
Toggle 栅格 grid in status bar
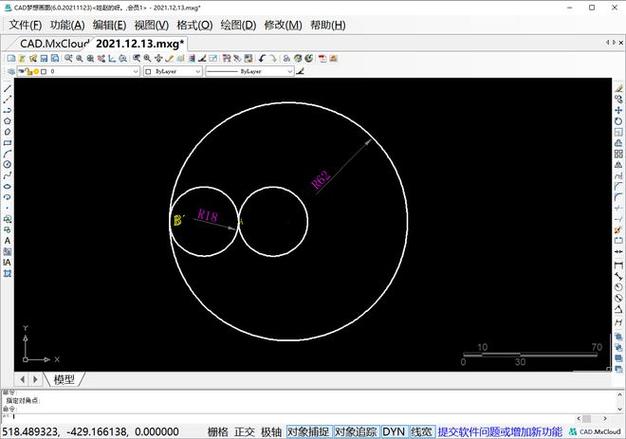tap(218, 432)
